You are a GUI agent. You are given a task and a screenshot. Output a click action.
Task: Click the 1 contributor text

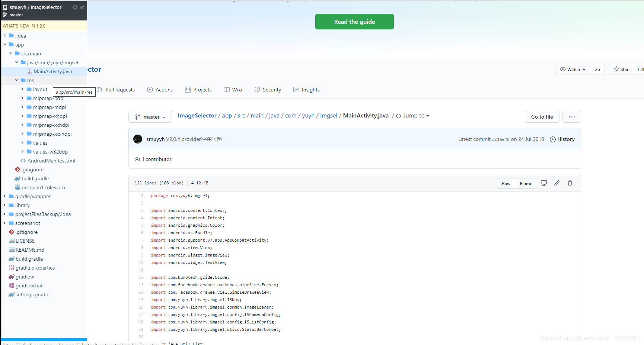[156, 159]
